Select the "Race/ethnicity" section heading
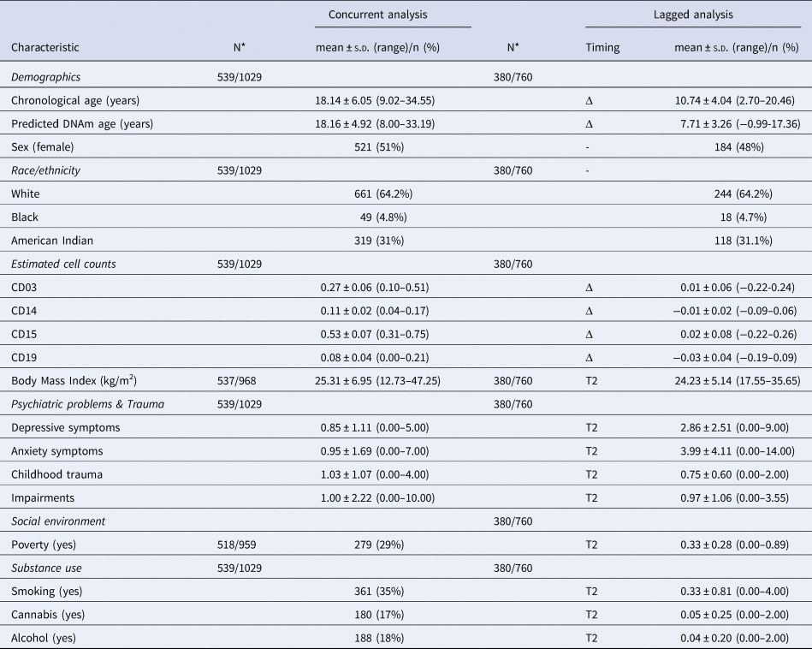The image size is (812, 649). click(46, 170)
